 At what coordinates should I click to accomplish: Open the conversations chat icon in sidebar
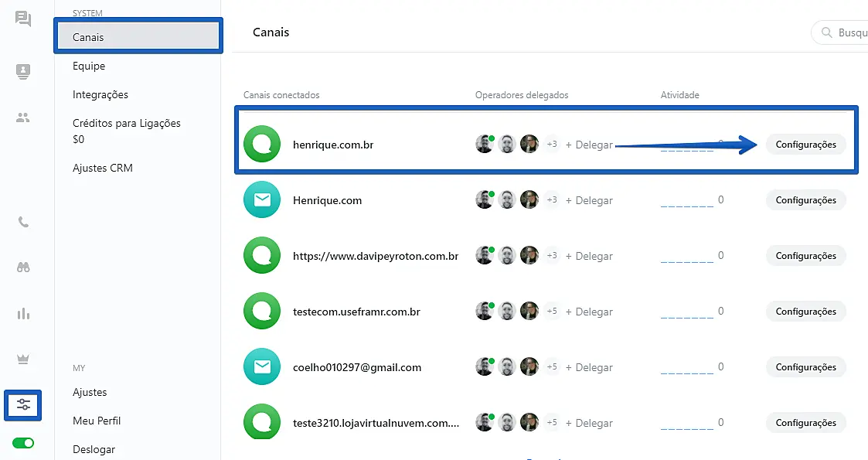point(23,19)
